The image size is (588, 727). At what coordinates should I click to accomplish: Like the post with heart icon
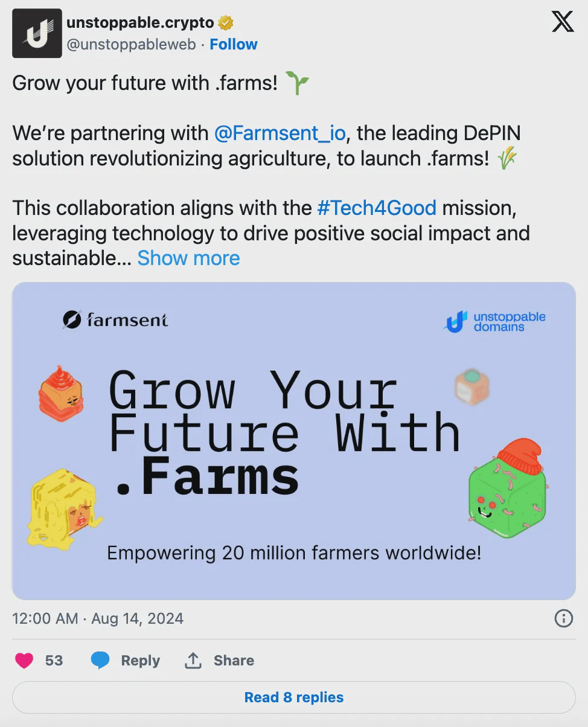click(24, 661)
